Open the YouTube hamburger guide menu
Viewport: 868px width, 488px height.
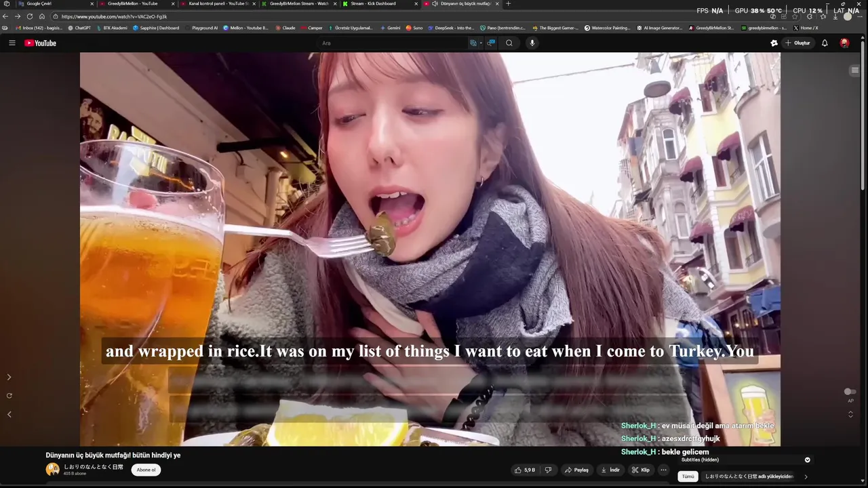(x=12, y=43)
